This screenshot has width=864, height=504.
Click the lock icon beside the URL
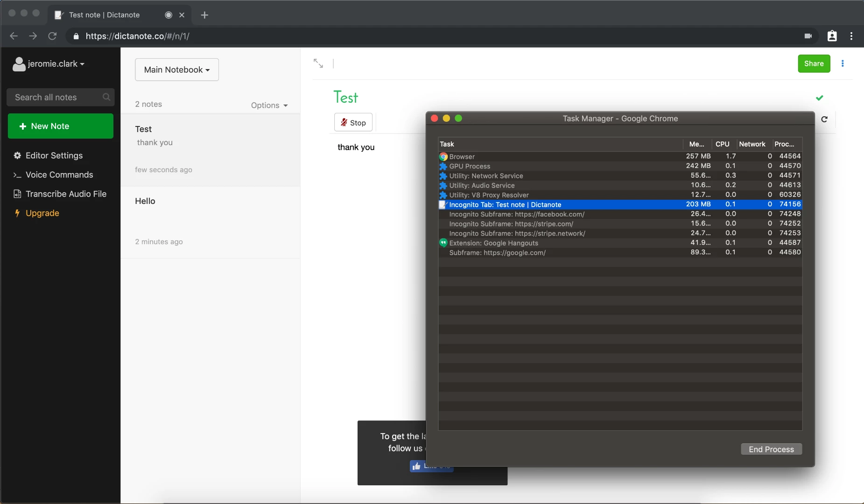click(76, 36)
